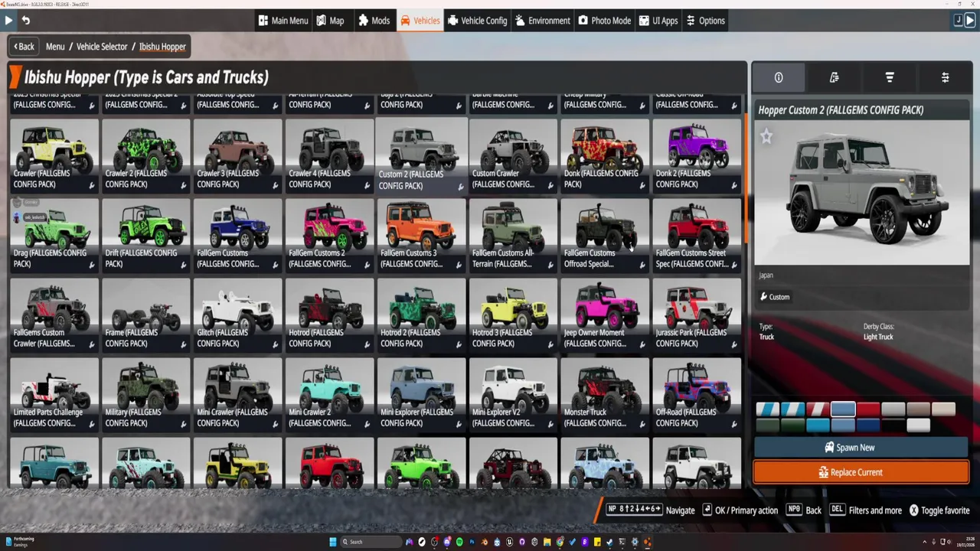Click the orange Replace Current button
Viewport: 980px width, 551px height.
tap(861, 472)
